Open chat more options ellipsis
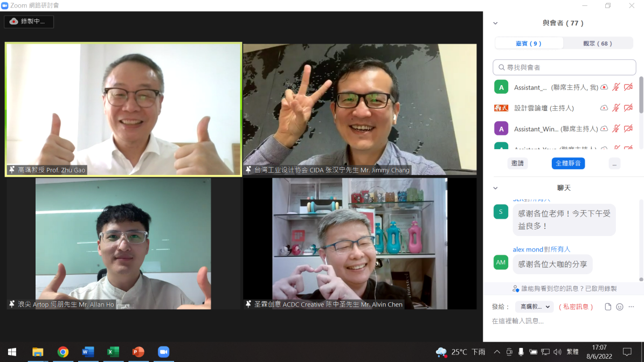644x362 pixels. click(x=632, y=307)
